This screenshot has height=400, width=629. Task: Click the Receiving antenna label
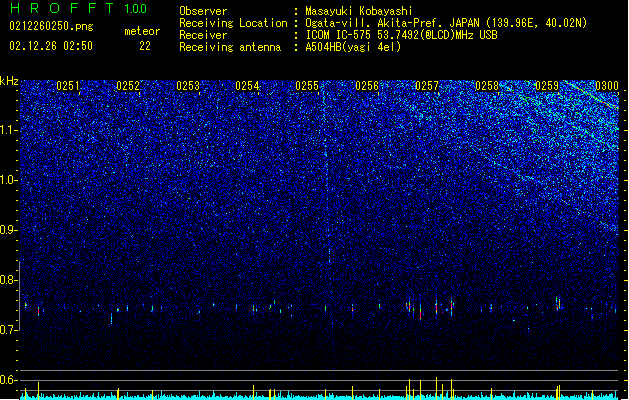pos(230,47)
